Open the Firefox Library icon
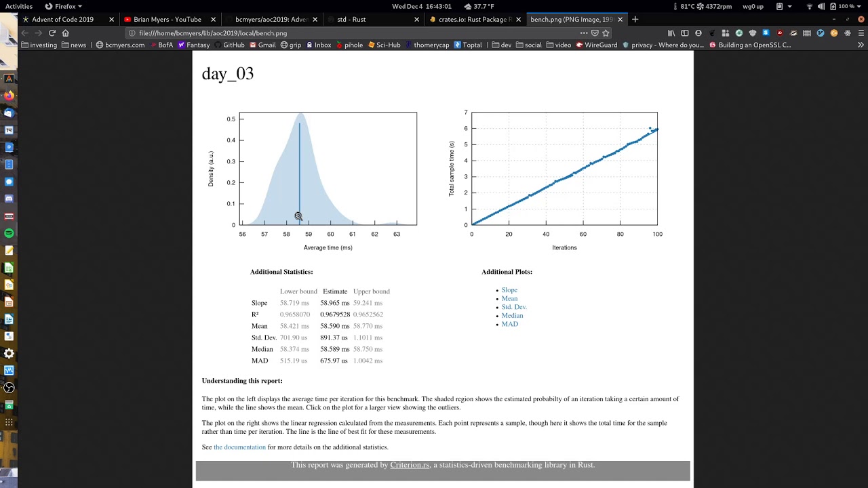This screenshot has height=488, width=868. click(671, 33)
